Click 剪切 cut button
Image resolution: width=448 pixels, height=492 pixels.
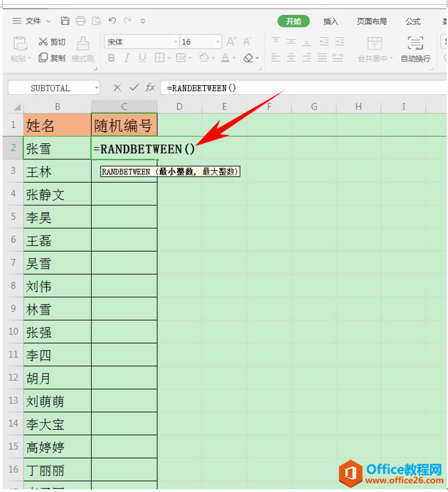click(x=52, y=42)
